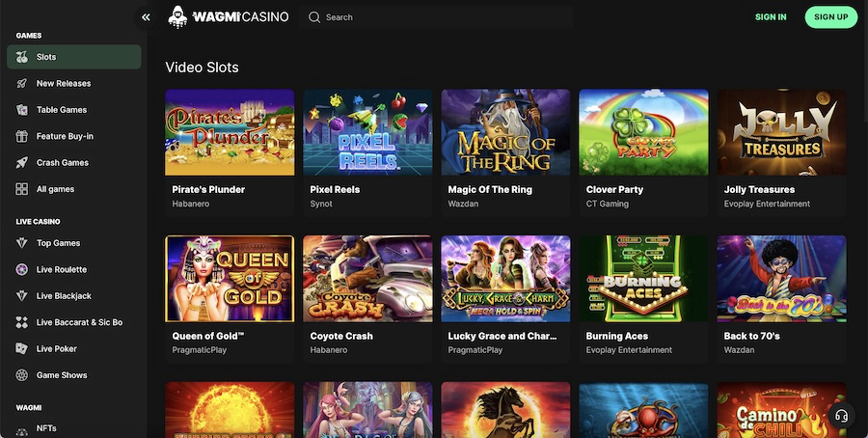Click the Top Games diamond icon
This screenshot has width=868, height=438.
pyautogui.click(x=21, y=243)
